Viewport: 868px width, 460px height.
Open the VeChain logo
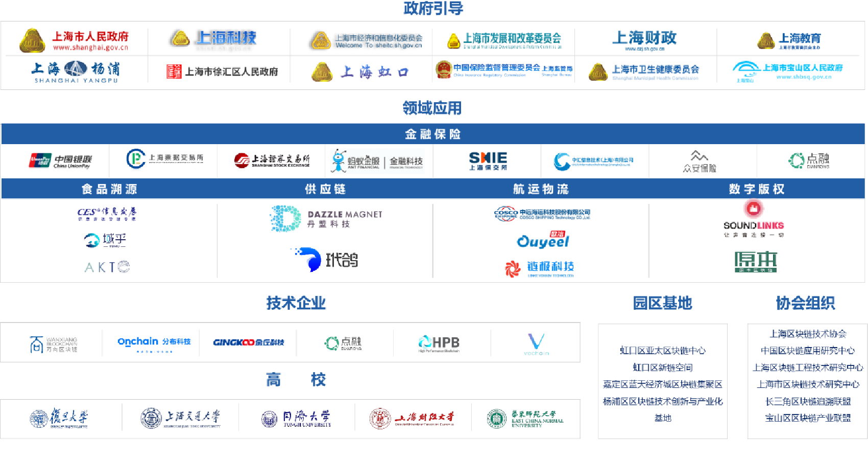536,344
